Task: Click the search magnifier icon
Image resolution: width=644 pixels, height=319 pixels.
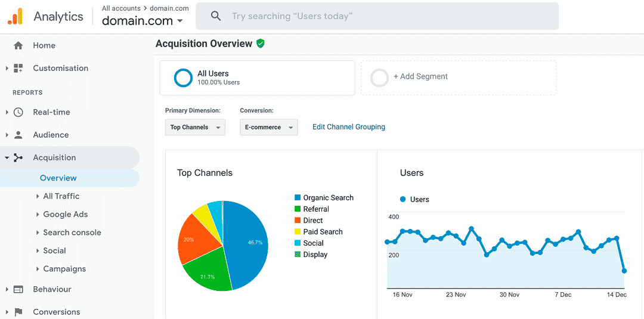Action: coord(216,16)
